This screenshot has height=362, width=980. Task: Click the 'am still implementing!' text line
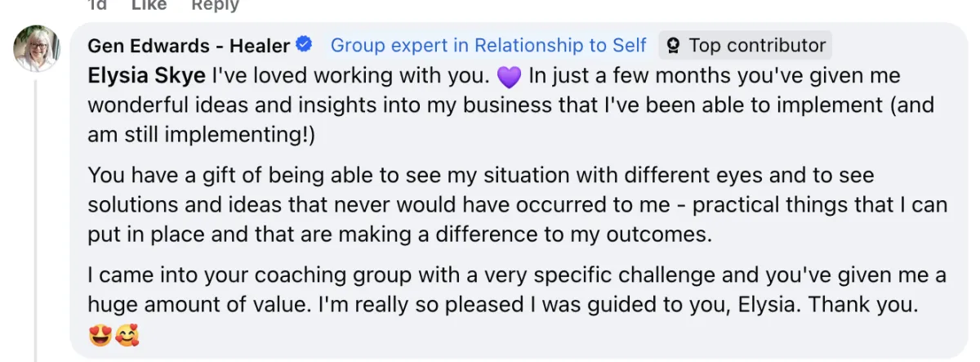click(x=201, y=136)
